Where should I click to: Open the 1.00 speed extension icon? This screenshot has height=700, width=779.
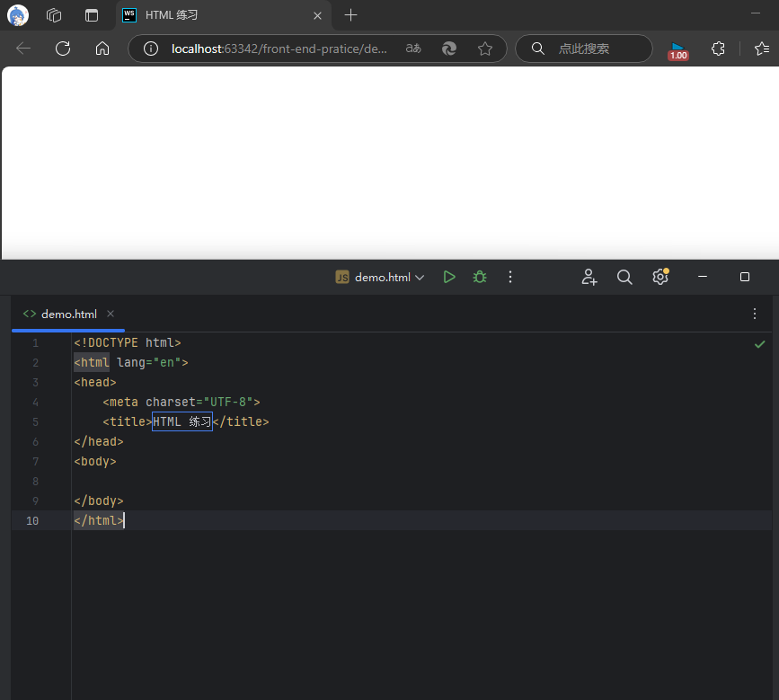[678, 50]
